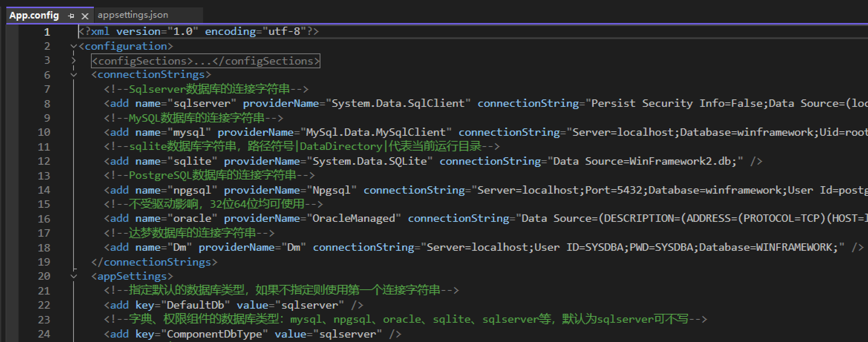Switch to the appsettings.json tab
This screenshot has width=868, height=342.
coord(133,15)
